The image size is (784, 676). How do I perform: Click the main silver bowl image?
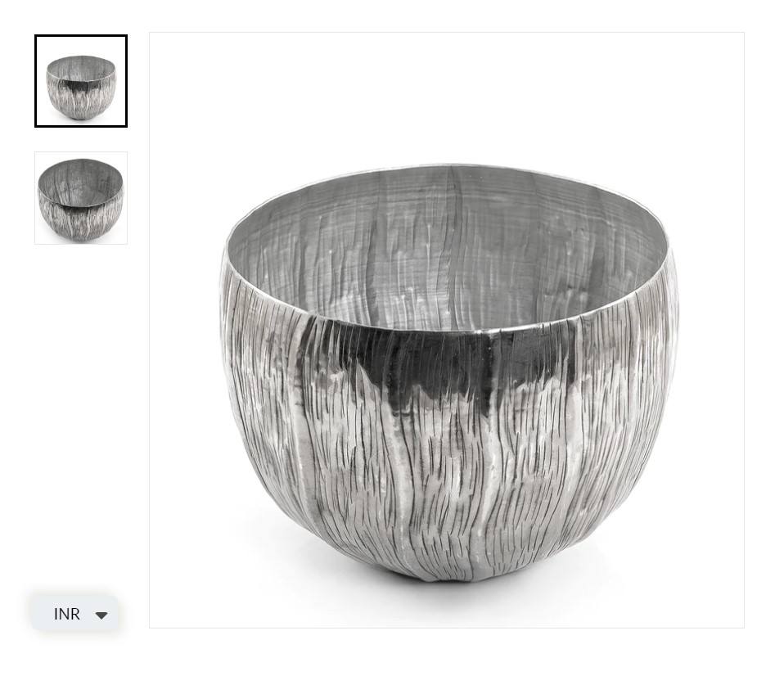coord(447,330)
